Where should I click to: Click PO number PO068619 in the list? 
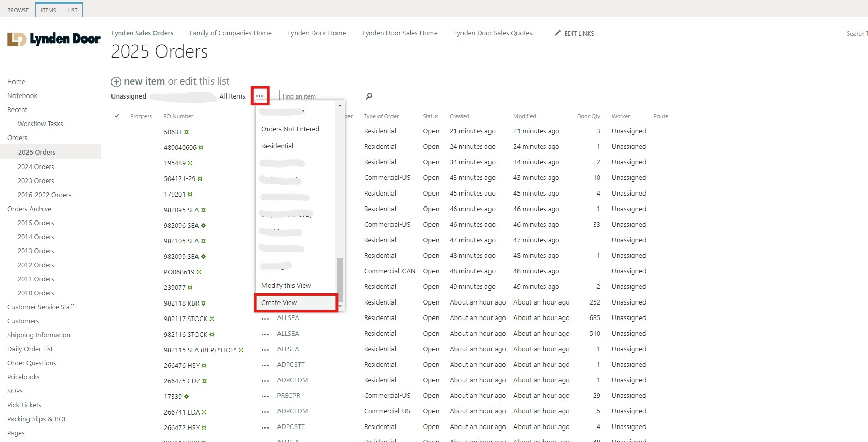coord(179,272)
